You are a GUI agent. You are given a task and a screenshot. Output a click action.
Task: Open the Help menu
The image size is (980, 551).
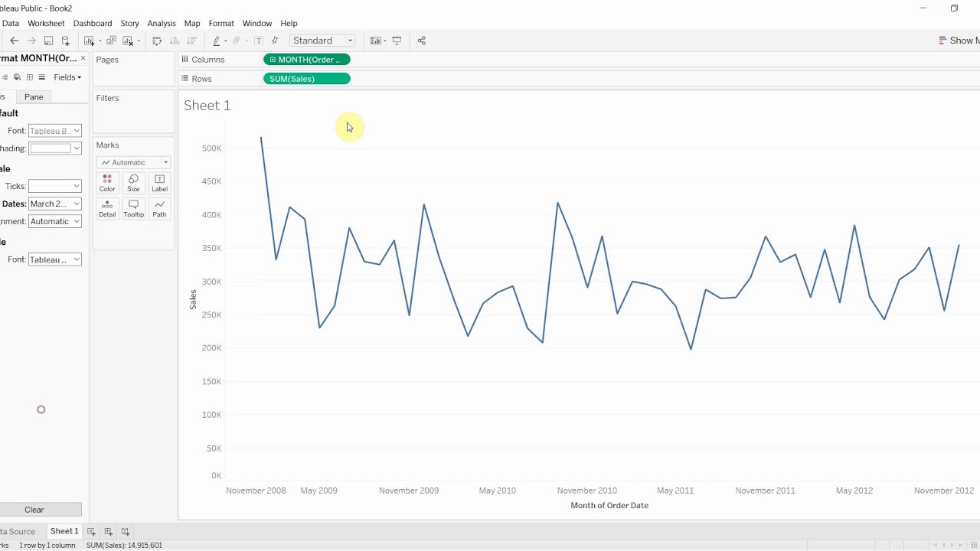pos(289,23)
